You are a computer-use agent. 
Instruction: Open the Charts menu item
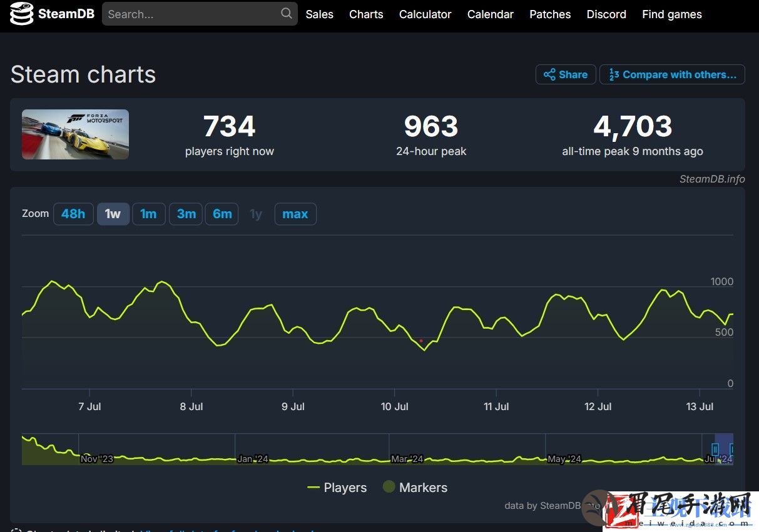coord(366,14)
